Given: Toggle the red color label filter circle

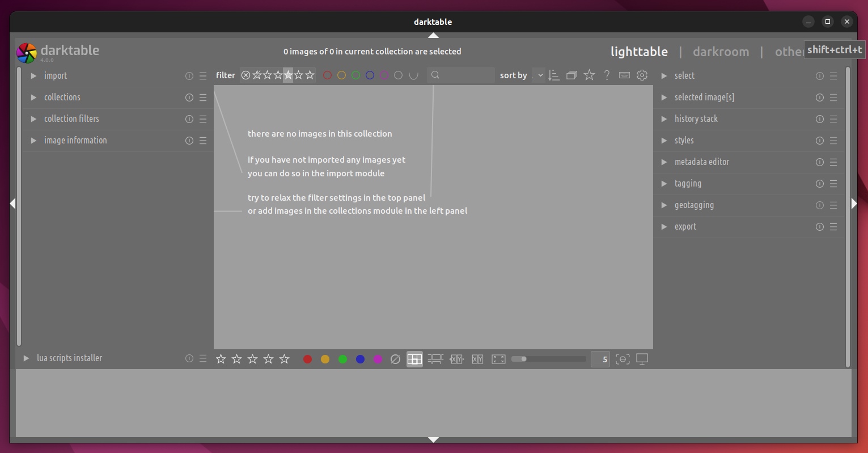Looking at the screenshot, I should (x=327, y=75).
